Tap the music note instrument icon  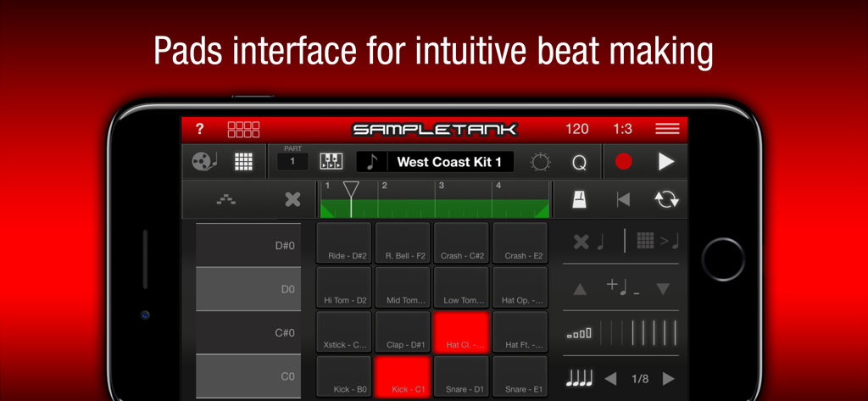tap(372, 162)
